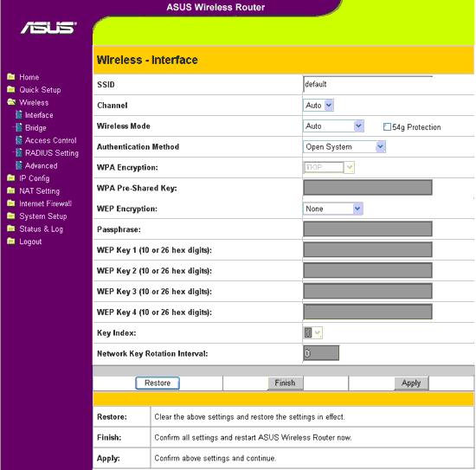Click the ASUS logo

(48, 28)
